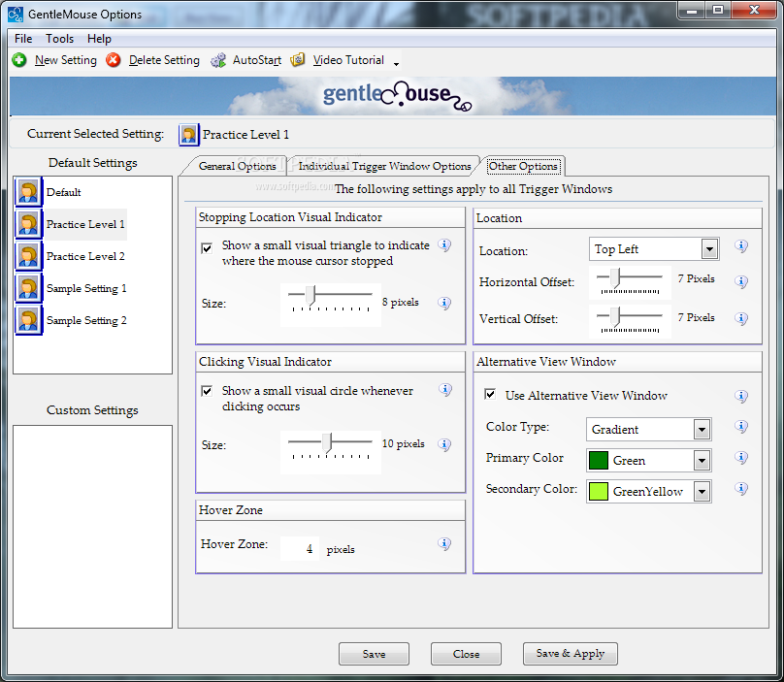Open the Location dropdown showing Top Left
Screen dimensions: 784x682
[654, 249]
